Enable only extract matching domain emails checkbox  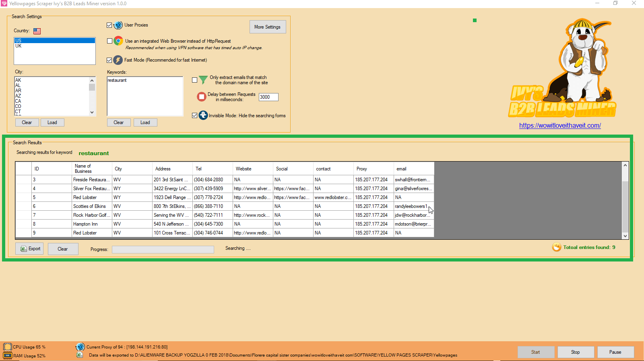[x=195, y=80]
